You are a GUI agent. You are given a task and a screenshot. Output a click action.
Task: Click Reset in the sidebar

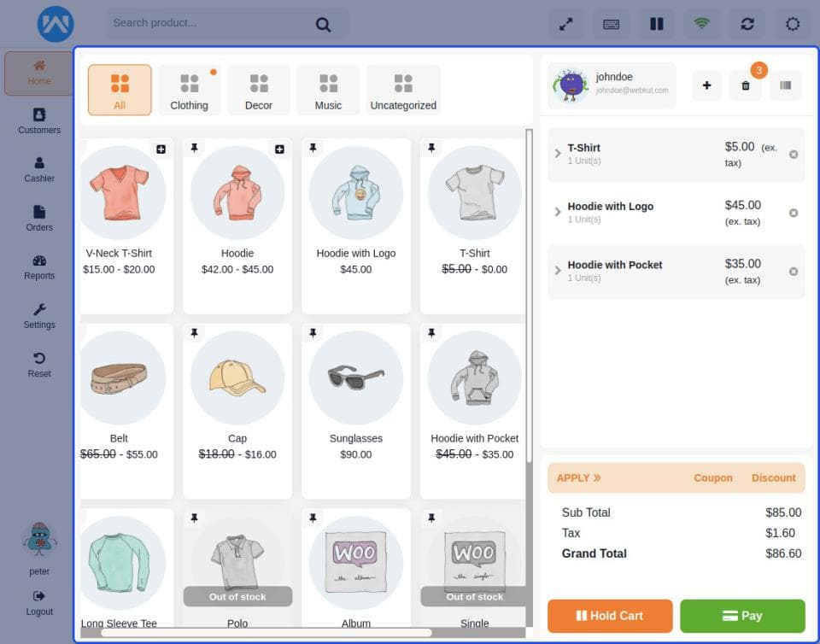(39, 365)
